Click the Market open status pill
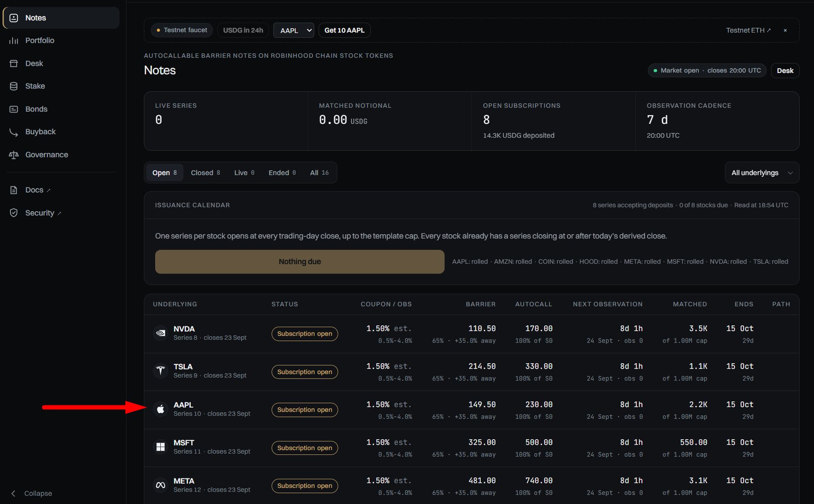814x504 pixels. (x=707, y=70)
